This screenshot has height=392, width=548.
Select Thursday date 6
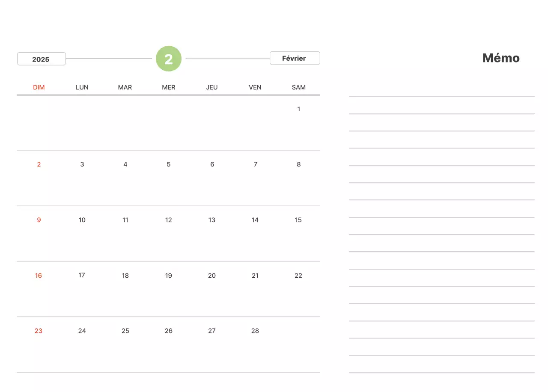(x=212, y=164)
